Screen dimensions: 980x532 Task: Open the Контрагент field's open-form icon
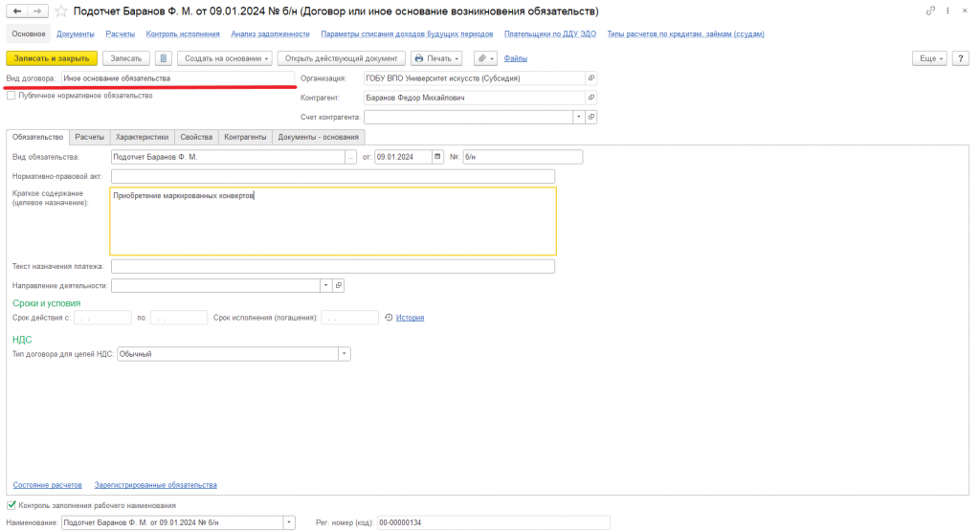[x=591, y=98]
